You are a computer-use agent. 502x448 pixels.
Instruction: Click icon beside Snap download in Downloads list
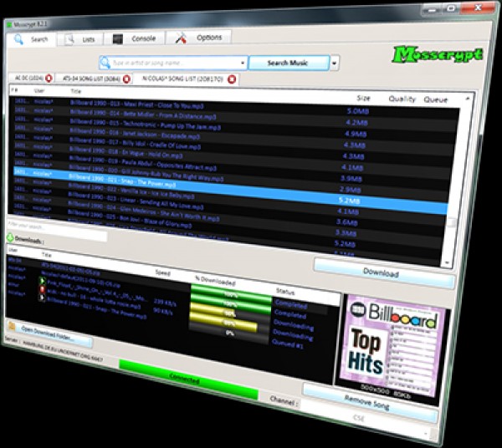tap(42, 298)
